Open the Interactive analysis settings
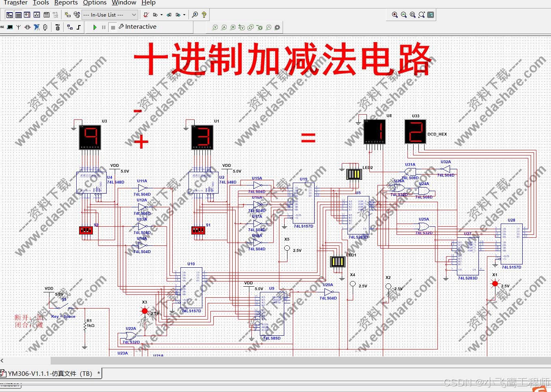551x392 pixels. pyautogui.click(x=137, y=27)
